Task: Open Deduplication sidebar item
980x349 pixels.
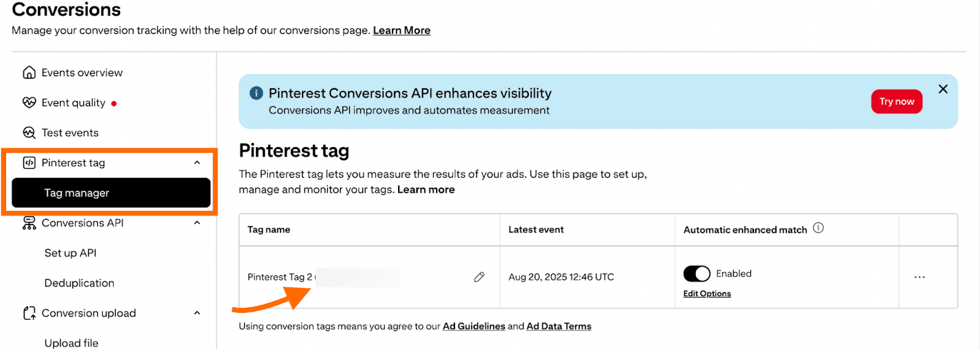Action: [x=79, y=283]
